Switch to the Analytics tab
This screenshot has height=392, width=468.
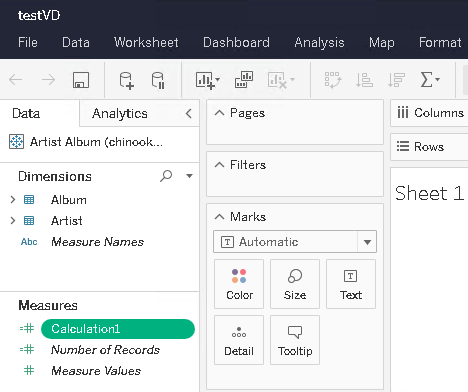120,113
